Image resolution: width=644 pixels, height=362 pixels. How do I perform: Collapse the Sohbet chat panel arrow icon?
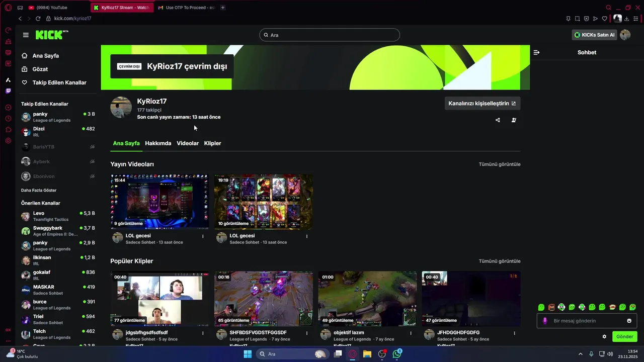[536, 52]
